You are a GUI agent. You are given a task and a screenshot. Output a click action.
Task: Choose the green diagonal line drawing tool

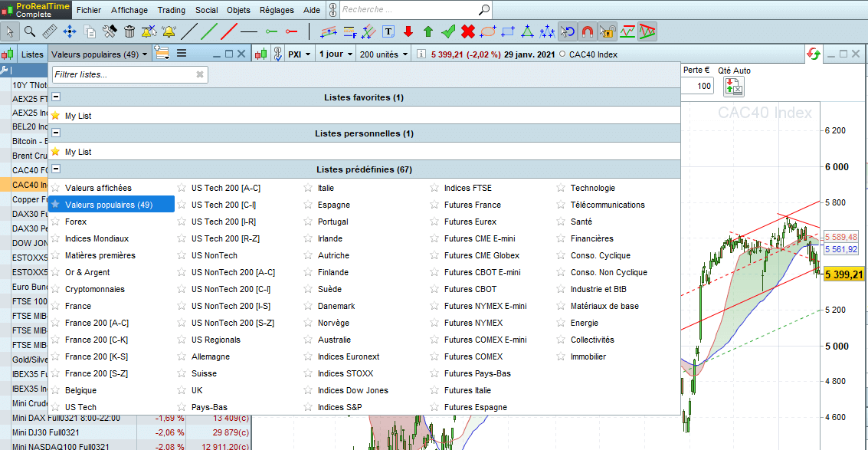209,31
